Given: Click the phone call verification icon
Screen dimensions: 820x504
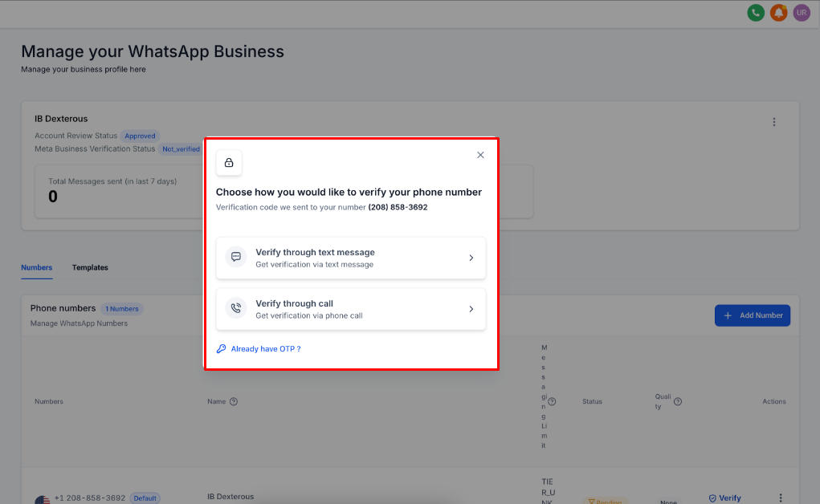Looking at the screenshot, I should 236,309.
